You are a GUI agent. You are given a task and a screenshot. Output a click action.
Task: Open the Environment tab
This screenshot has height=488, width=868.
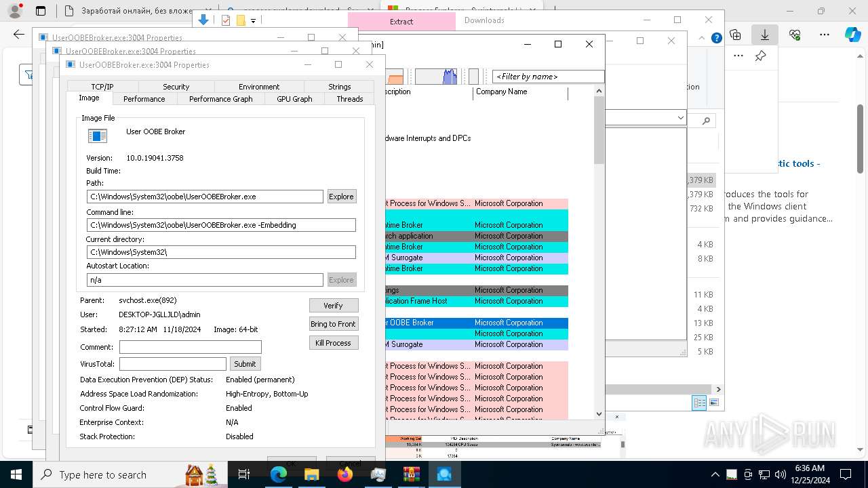click(258, 87)
